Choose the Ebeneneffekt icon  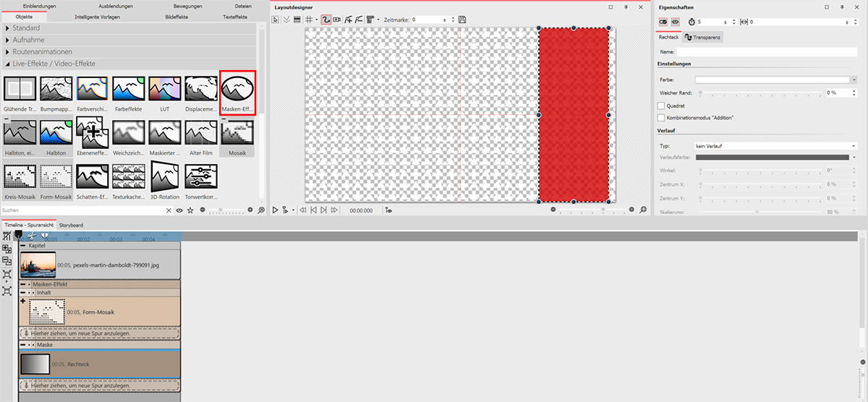pos(93,133)
